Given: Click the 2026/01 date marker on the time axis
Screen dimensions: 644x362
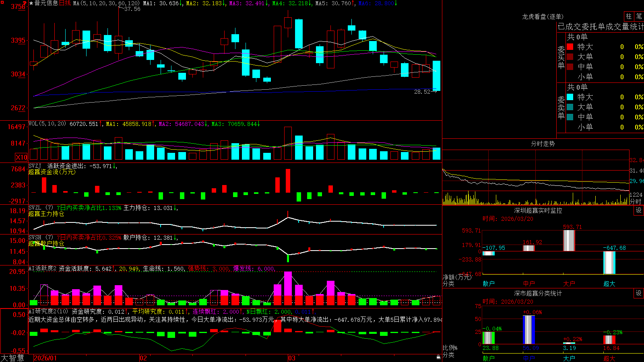Looking at the screenshot, I should pos(45,358).
